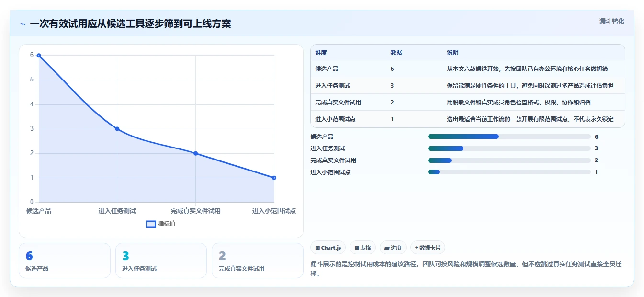The image size is (644, 297).
Task: Click the 候选产品 label in progress list
Action: coord(322,137)
